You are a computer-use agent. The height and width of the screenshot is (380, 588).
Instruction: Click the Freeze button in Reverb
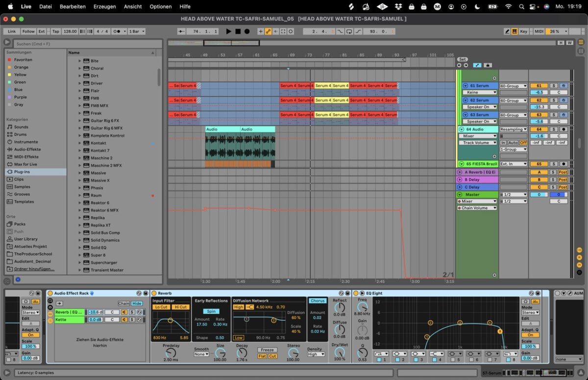pyautogui.click(x=268, y=350)
